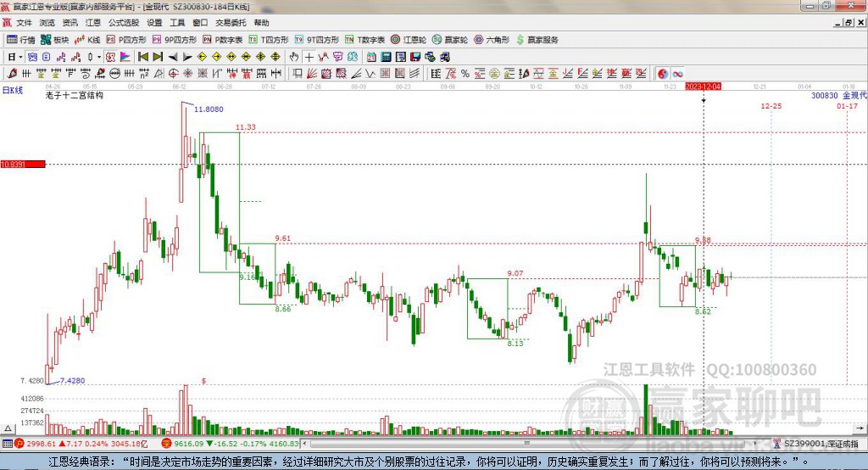Step back one bar with black left arrow

[173, 57]
